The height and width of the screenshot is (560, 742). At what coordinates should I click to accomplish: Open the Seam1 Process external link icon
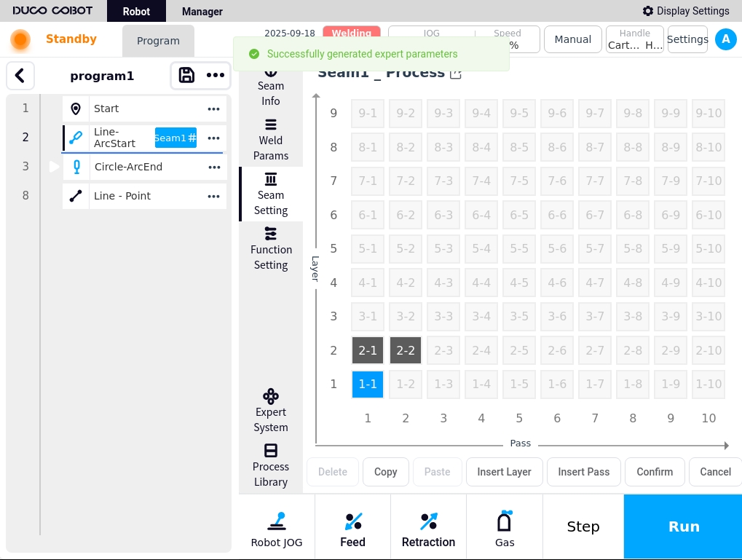(x=456, y=74)
